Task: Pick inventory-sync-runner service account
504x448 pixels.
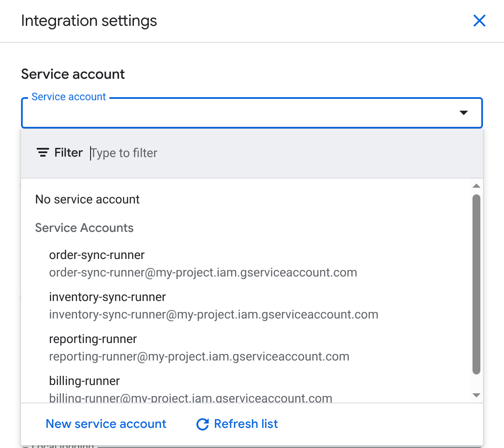Action: [245, 306]
